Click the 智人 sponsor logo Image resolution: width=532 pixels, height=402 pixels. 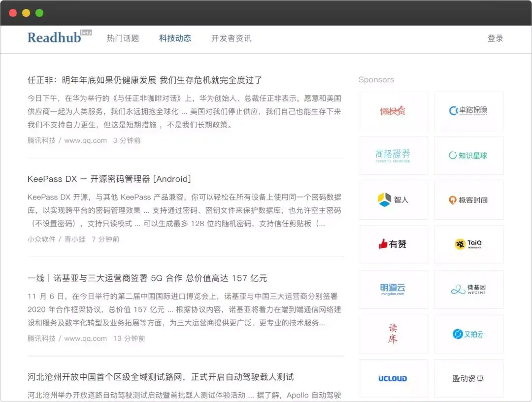[393, 200]
